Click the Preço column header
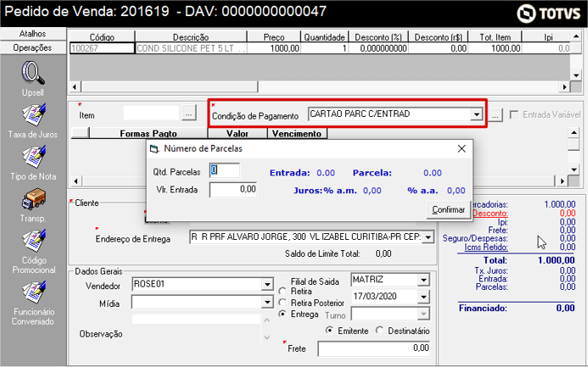The image size is (588, 367). tap(274, 37)
